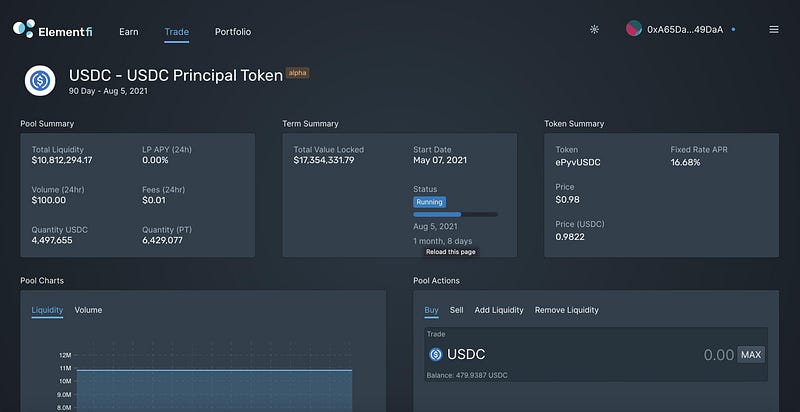
Task: Click the Reload this page tooltip
Action: (x=451, y=252)
